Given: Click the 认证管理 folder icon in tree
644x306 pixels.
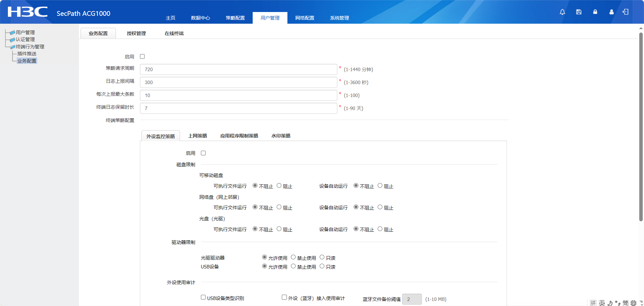Looking at the screenshot, I should (x=12, y=40).
